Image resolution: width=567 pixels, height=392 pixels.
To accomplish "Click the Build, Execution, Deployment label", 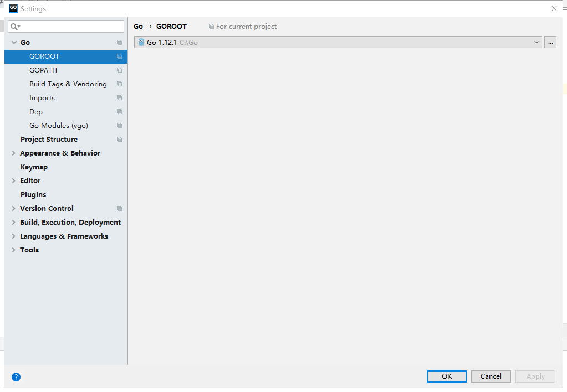I will coord(70,222).
